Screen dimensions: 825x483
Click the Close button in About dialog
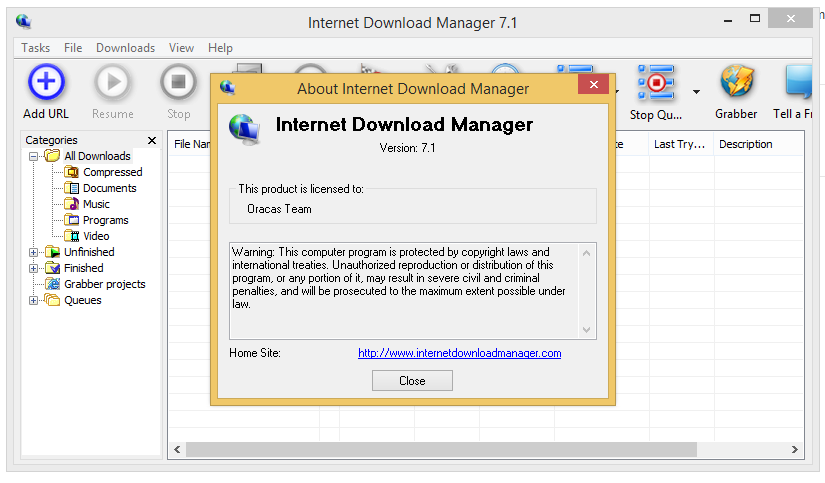pyautogui.click(x=412, y=380)
